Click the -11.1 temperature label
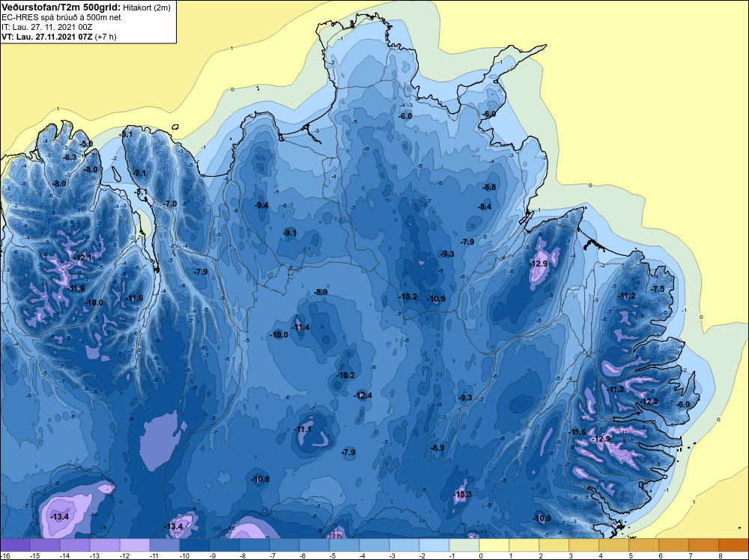This screenshot has width=749, height=560. pos(303,429)
